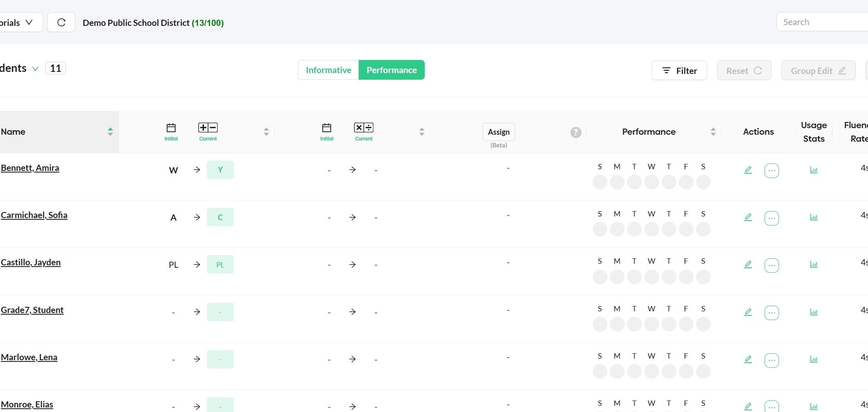View usage stats chart for Bennett, Amira
Viewport: 868px width, 412px height.
(814, 170)
